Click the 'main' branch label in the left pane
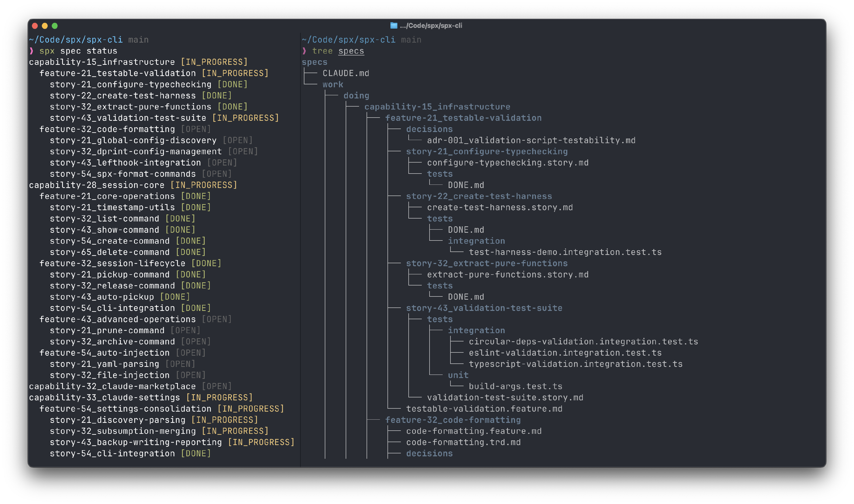Image resolution: width=854 pixels, height=504 pixels. click(x=138, y=39)
